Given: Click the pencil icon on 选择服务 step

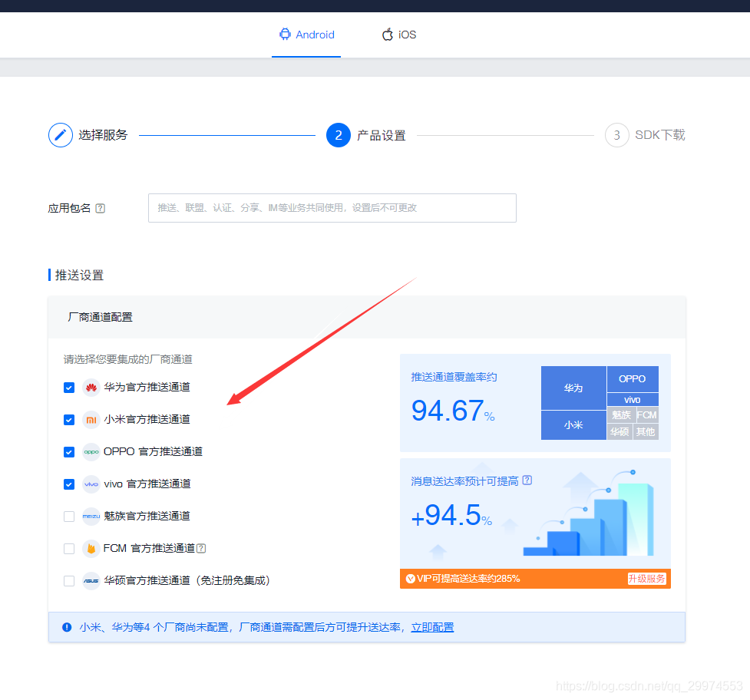Looking at the screenshot, I should (61, 134).
